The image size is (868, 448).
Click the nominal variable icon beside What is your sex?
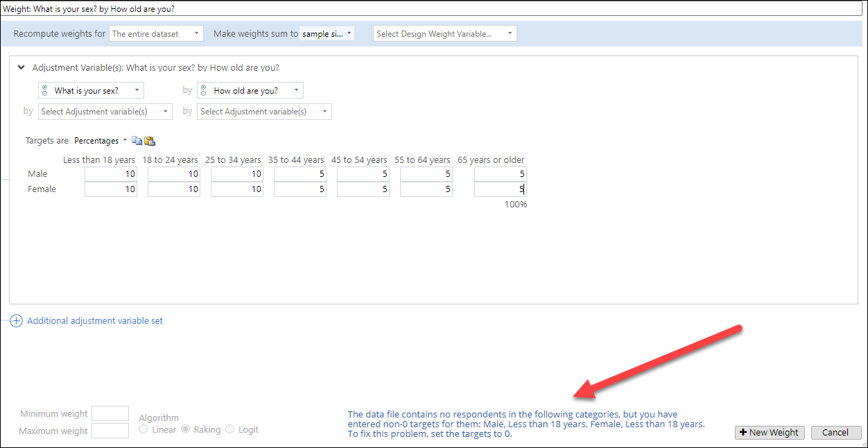45,91
